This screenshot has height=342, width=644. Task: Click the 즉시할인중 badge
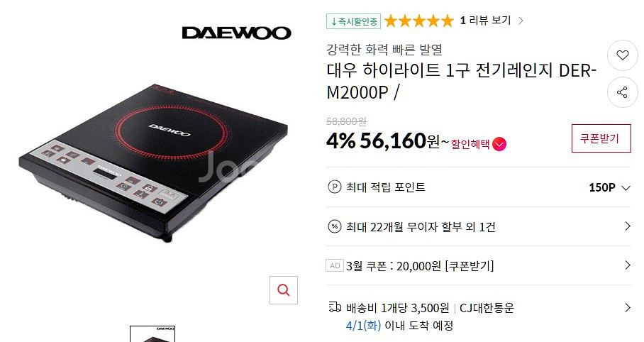pyautogui.click(x=354, y=21)
